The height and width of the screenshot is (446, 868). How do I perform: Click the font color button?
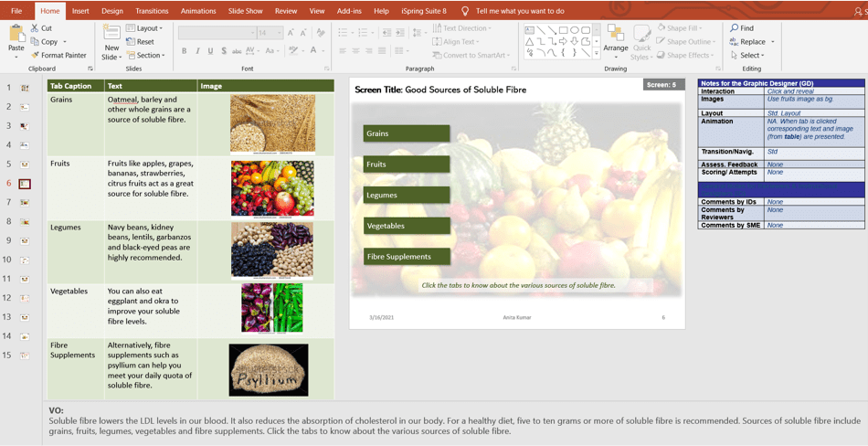click(313, 51)
